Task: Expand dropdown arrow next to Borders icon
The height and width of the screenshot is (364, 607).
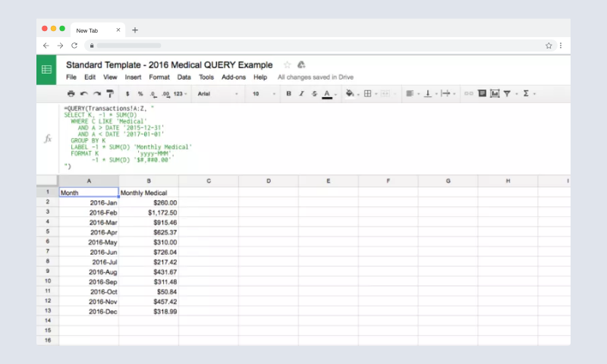Action: click(376, 94)
